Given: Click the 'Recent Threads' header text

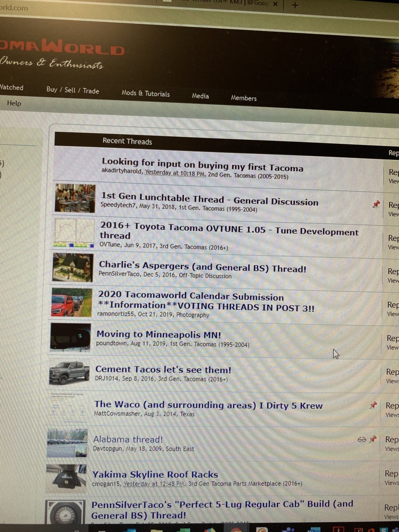Looking at the screenshot, I should [x=127, y=141].
